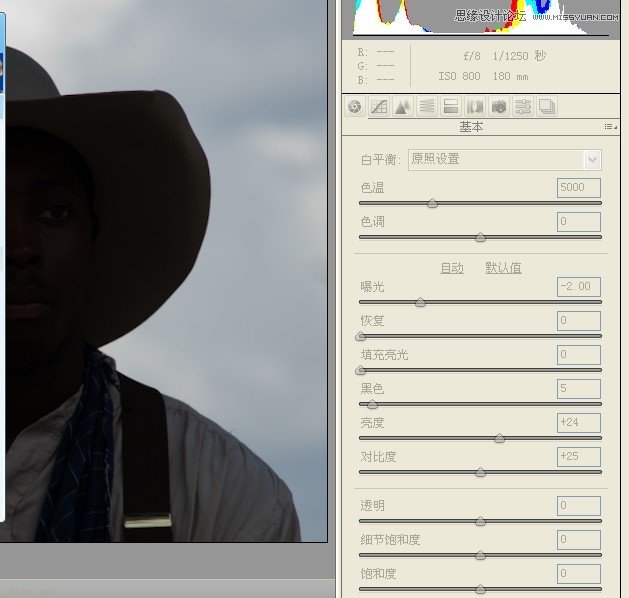Open the Lens Corrections tab icon

click(x=475, y=107)
